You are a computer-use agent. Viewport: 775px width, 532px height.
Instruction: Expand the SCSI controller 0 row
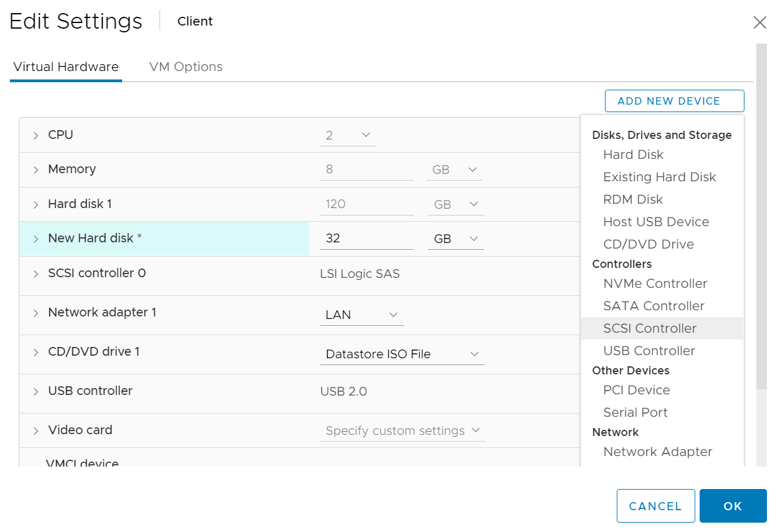[36, 273]
